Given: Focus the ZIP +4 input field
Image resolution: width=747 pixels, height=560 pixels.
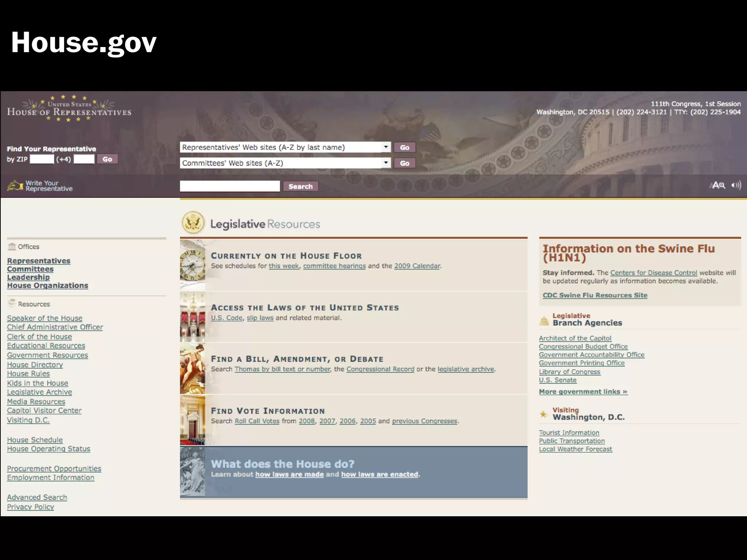Looking at the screenshot, I should (84, 159).
